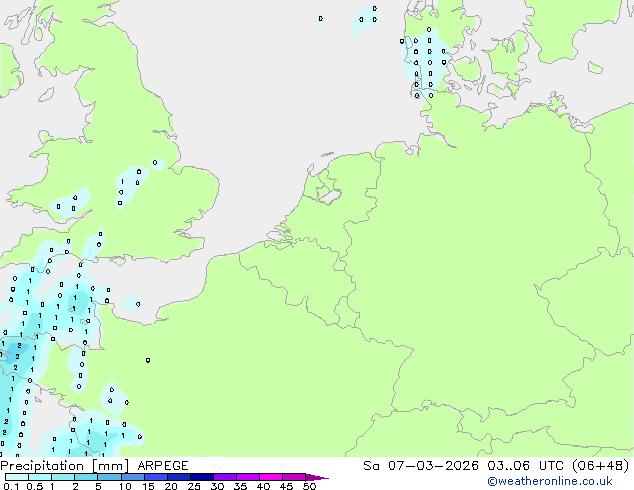This screenshot has height=490, width=634.
Task: Select dark navy legend swatch between 25 and 30
Action: pyautogui.click(x=204, y=477)
